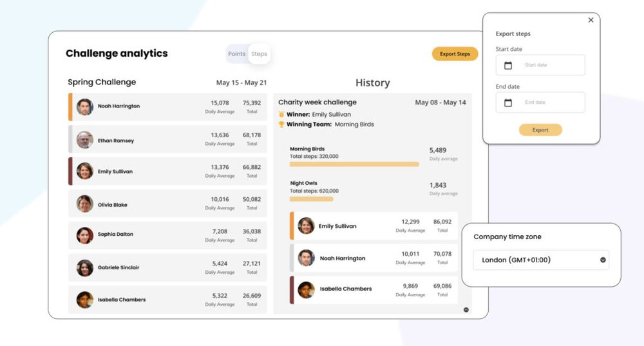Viewport: 644px width, 346px height.
Task: Click Olivia Blake's avatar
Action: (x=84, y=204)
